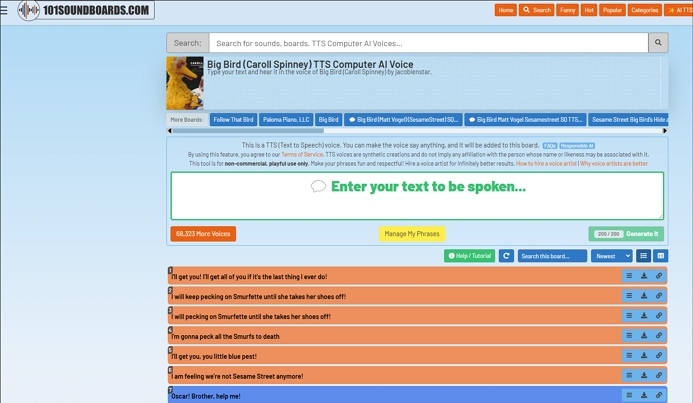This screenshot has width=693, height=403.
Task: Click the 68,323 More Voices button
Action: coord(203,233)
